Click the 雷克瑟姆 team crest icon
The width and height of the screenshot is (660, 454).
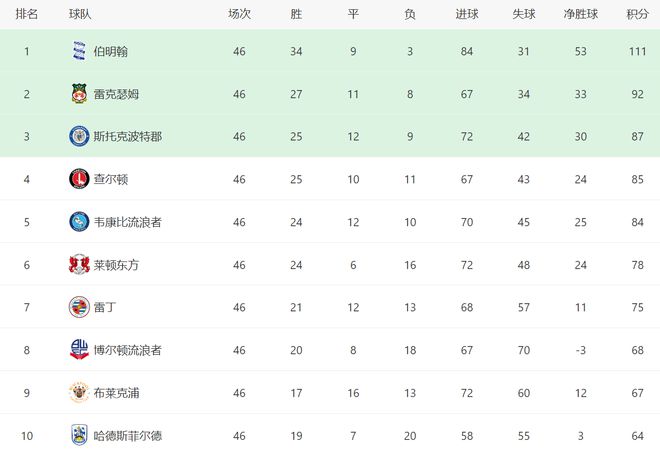coord(79,94)
